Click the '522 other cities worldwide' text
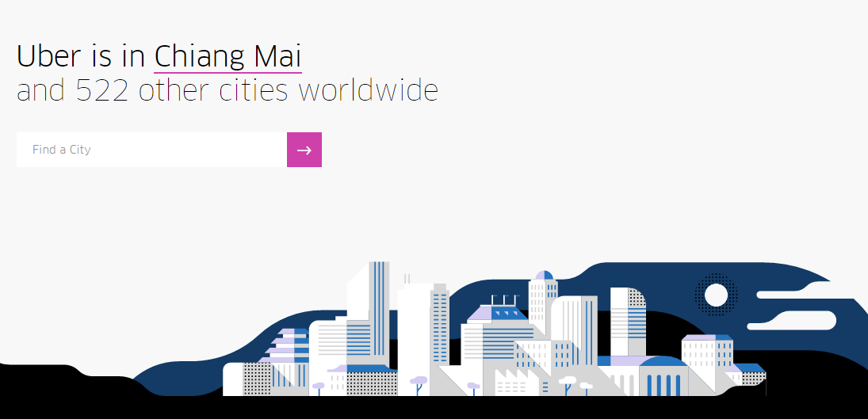This screenshot has height=419, width=868. (x=257, y=90)
